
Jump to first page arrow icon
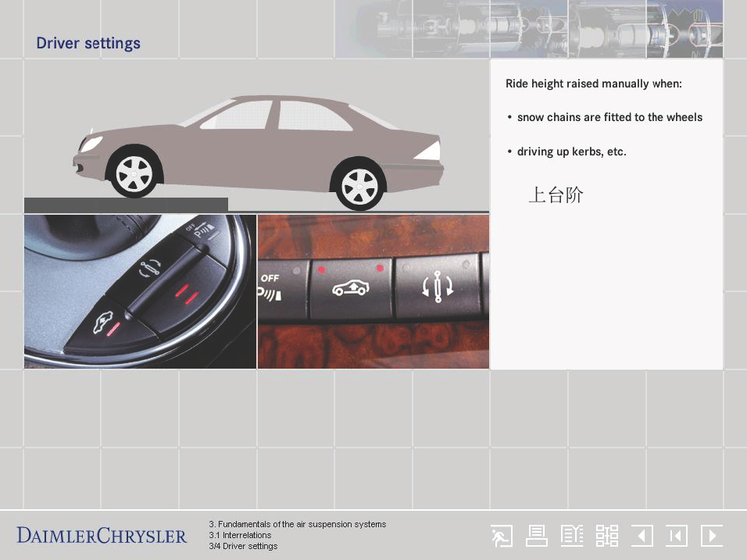677,537
